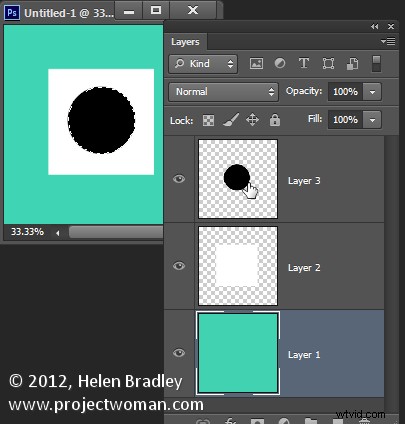The width and height of the screenshot is (405, 424).
Task: Click the Layer 2 white square thumbnail
Action: (x=238, y=266)
